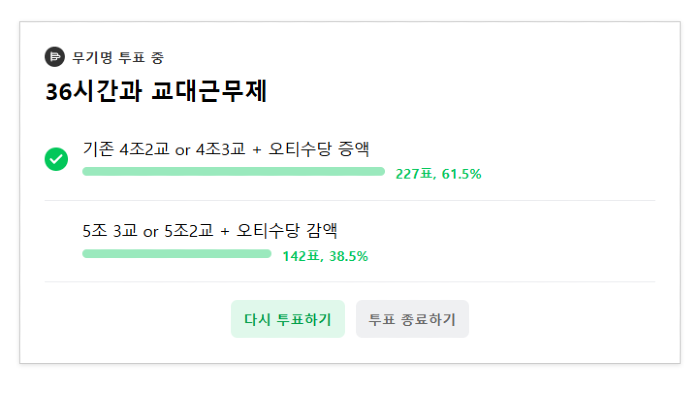Image resolution: width=700 pixels, height=394 pixels.
Task: Click the green checkmark on the first option
Action: click(x=56, y=159)
